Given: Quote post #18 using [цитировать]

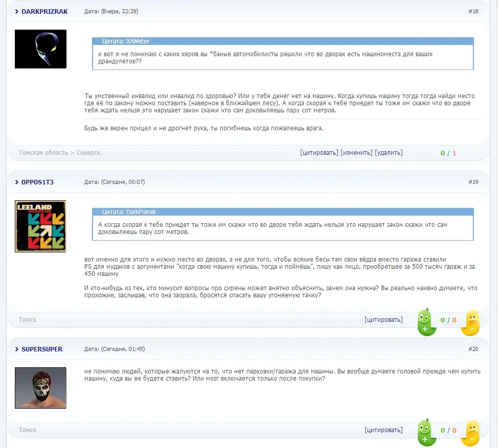Looking at the screenshot, I should click(319, 153).
